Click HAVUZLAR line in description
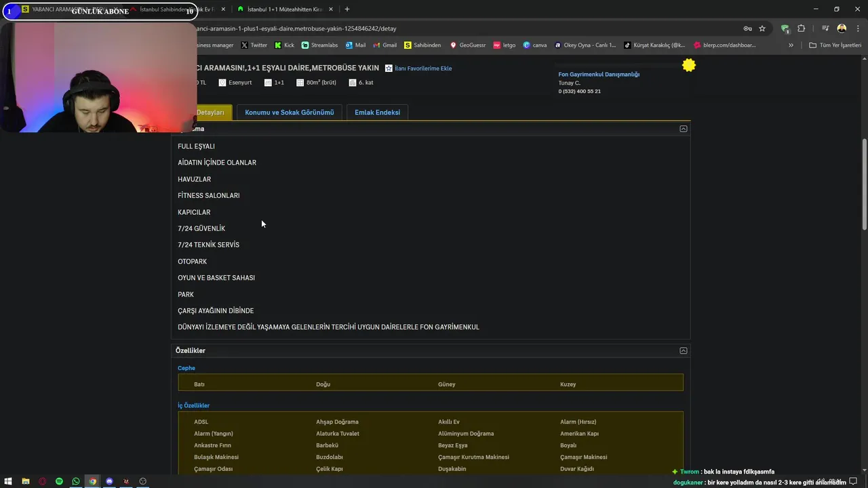Viewport: 868px width, 488px height. click(x=194, y=180)
